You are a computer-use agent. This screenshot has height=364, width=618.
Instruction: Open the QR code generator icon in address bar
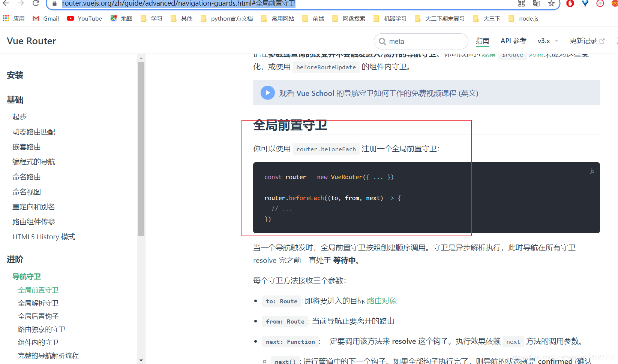[x=521, y=3]
